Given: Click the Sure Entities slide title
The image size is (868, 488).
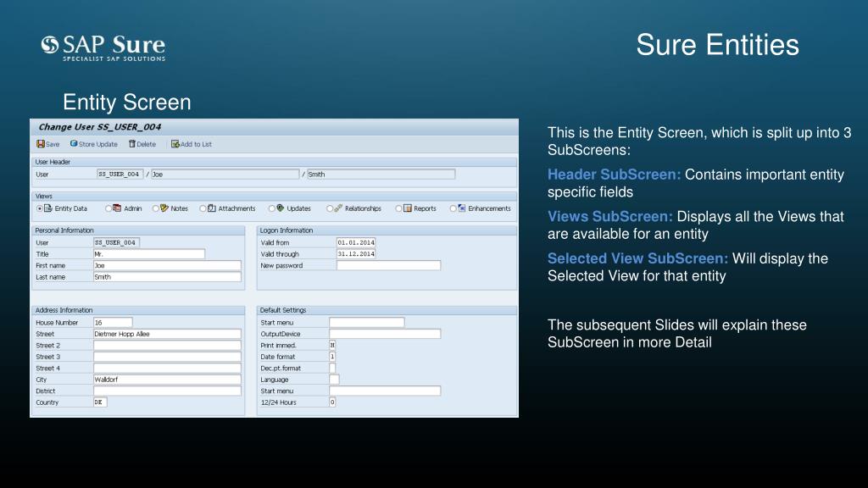Looking at the screenshot, I should [717, 45].
